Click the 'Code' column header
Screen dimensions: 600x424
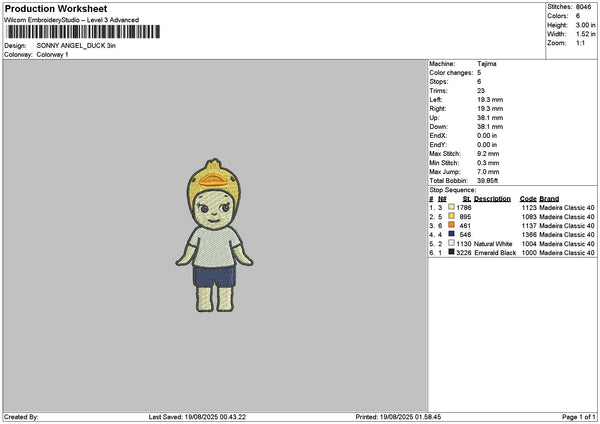click(528, 199)
